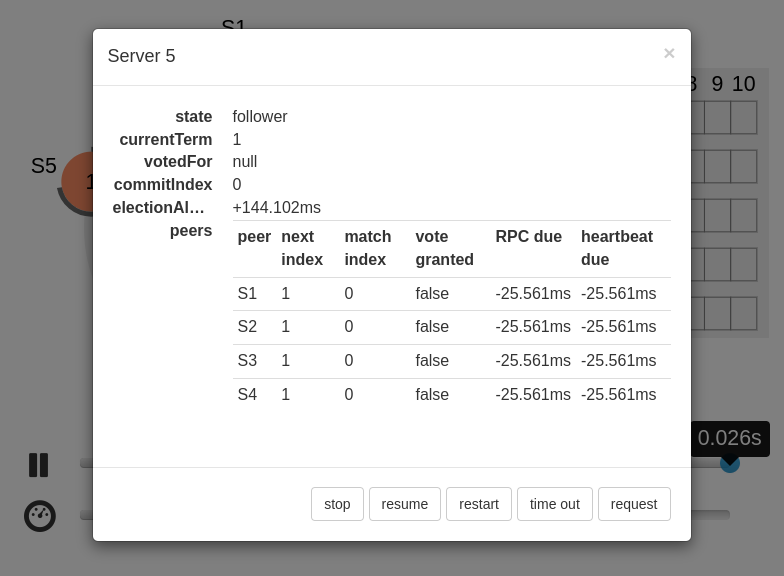This screenshot has height=576, width=784.
Task: Click the S2 row in the peers table
Action: [x=451, y=327]
